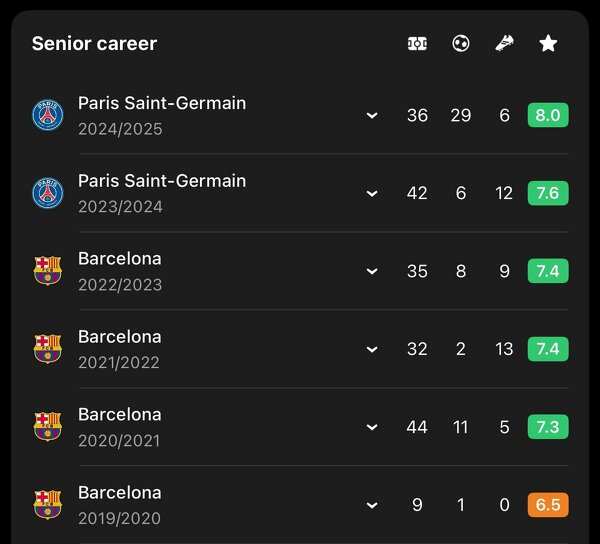Click the Barcelona crest for 2020/2021
600x544 pixels.
pos(47,427)
